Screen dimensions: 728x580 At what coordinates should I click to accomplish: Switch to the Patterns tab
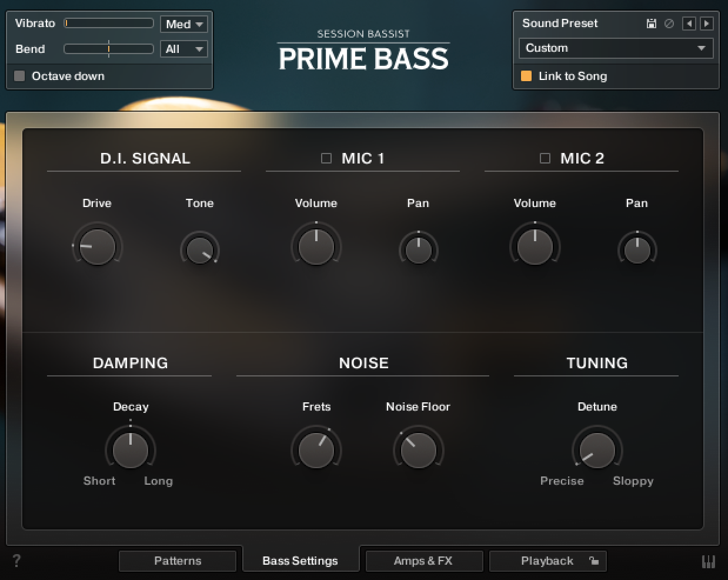coord(178,561)
